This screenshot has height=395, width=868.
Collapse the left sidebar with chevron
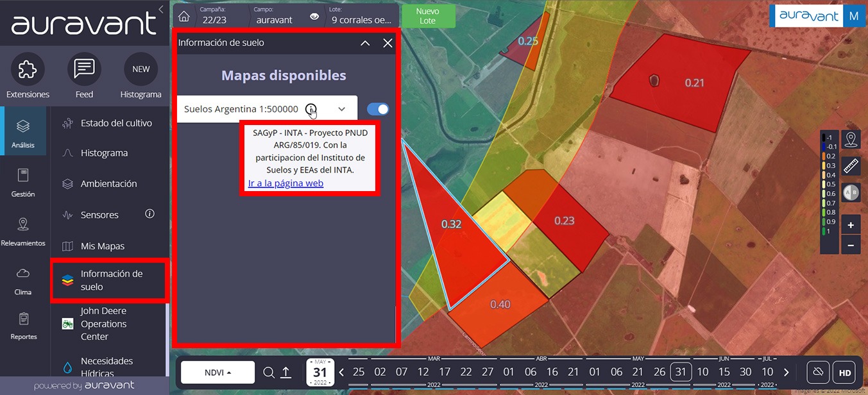click(160, 9)
